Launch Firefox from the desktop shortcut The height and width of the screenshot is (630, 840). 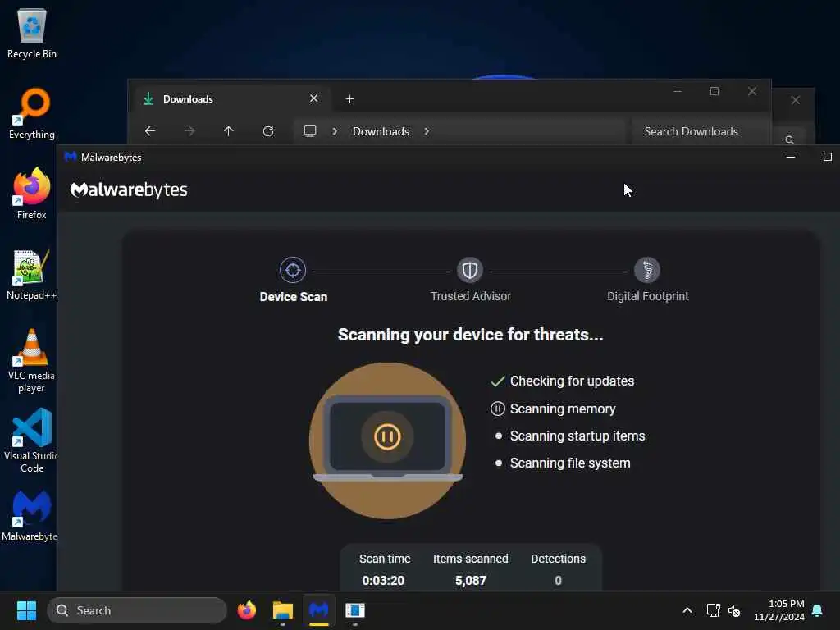[x=32, y=194]
